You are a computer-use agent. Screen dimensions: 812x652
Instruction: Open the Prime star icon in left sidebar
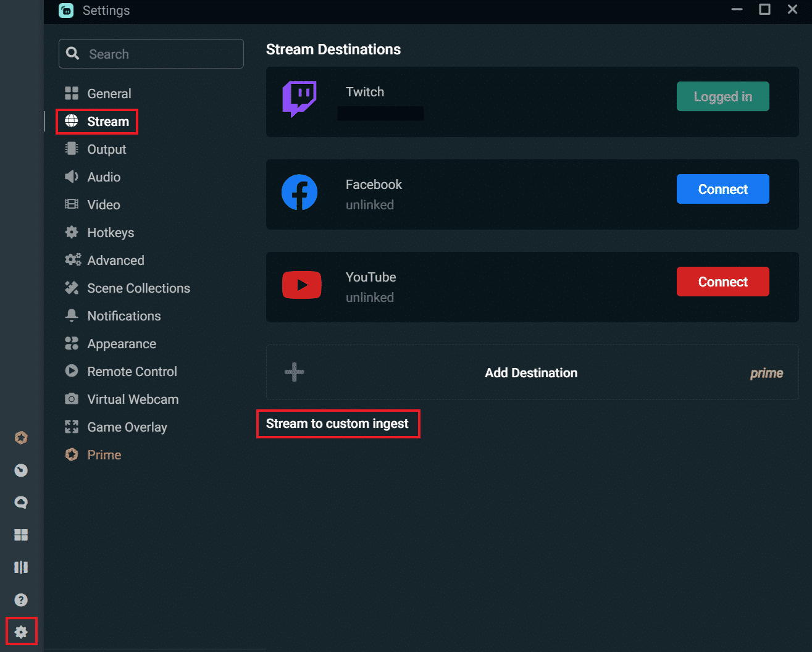point(21,438)
